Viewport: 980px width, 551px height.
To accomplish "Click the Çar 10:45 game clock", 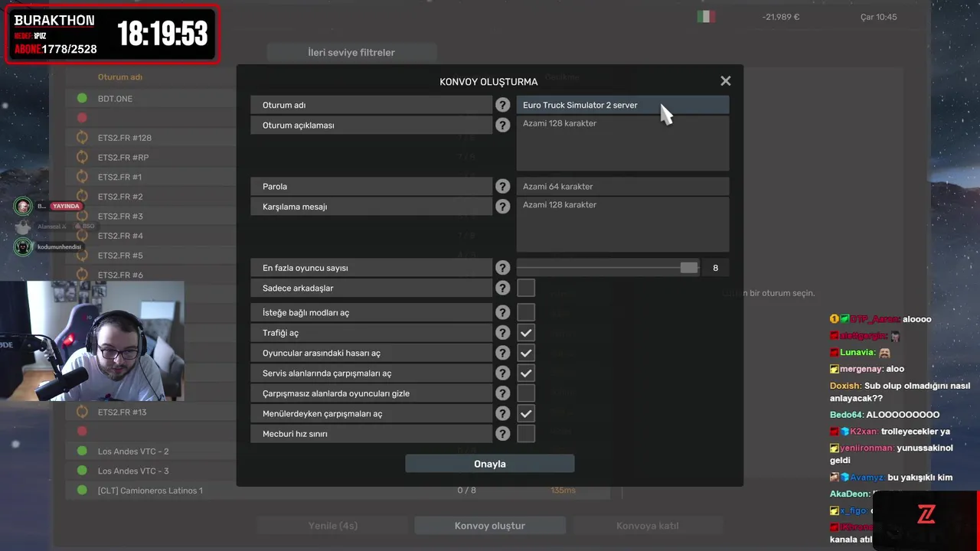I will 878,17.
